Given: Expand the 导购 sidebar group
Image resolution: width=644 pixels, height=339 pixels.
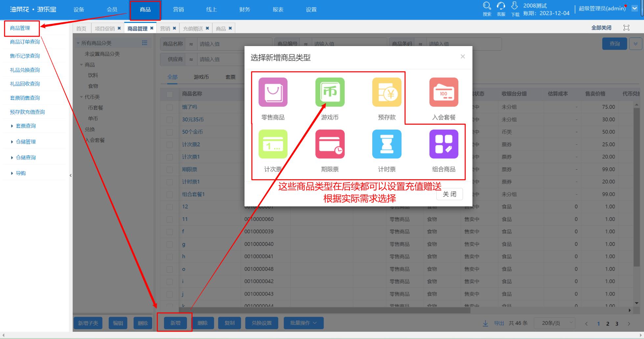Looking at the screenshot, I should click(x=12, y=173).
